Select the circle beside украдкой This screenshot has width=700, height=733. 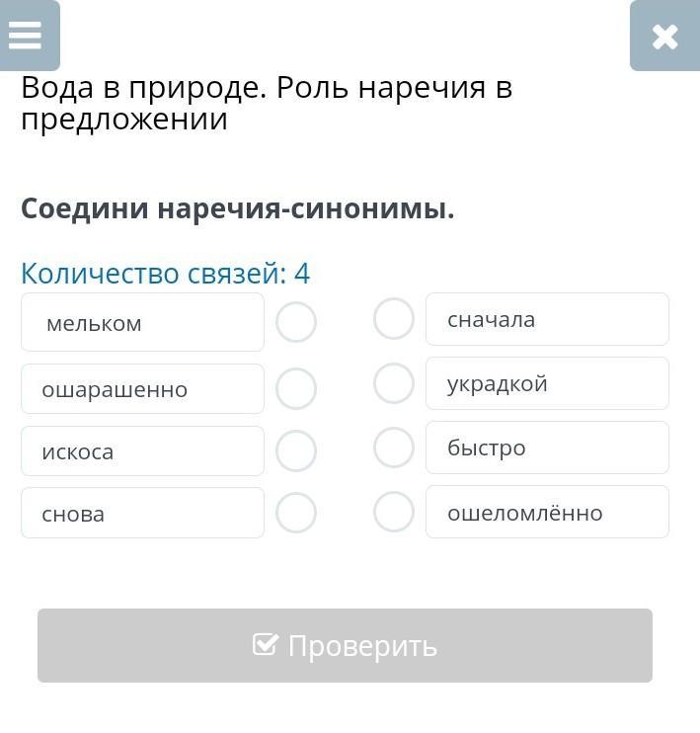[394, 383]
